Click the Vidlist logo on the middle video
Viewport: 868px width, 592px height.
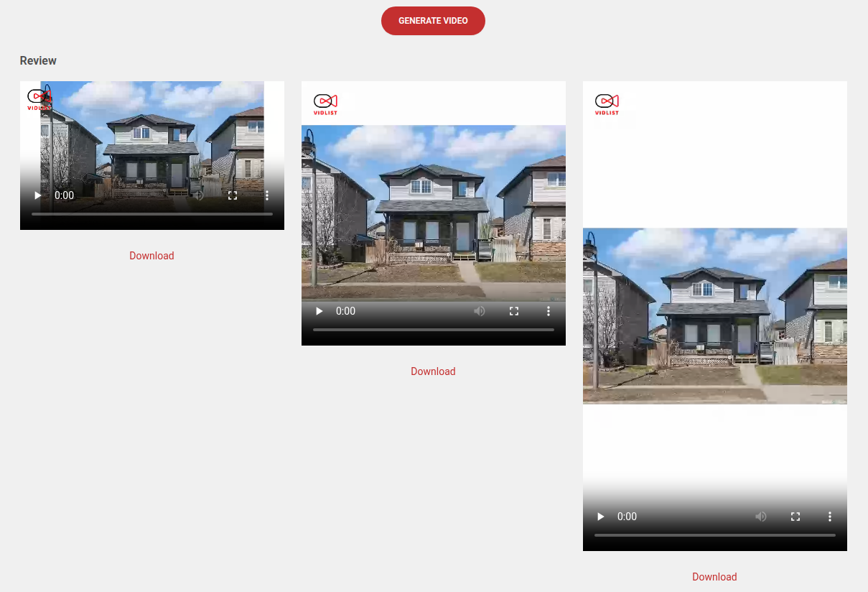click(x=325, y=104)
